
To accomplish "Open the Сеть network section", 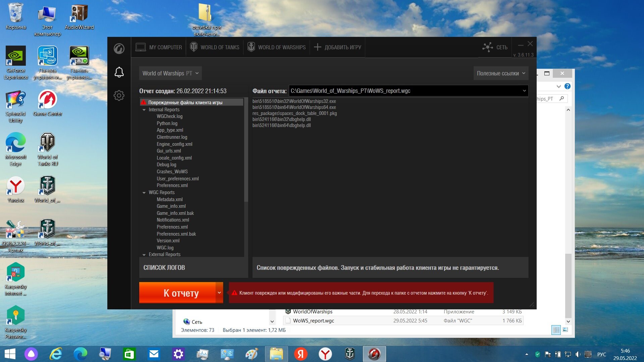I will 495,47.
